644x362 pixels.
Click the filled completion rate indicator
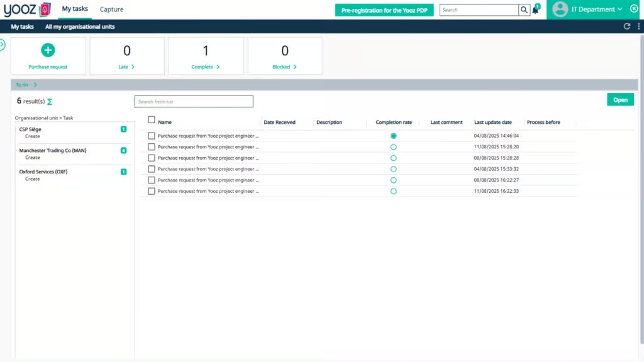[394, 136]
